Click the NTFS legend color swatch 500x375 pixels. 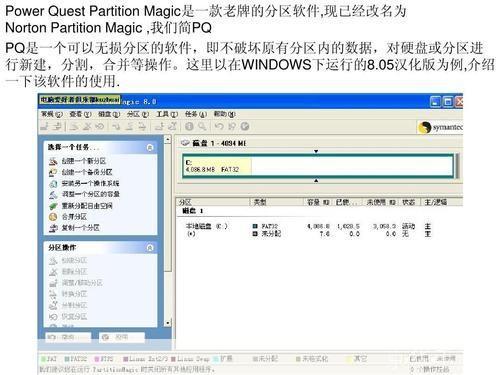tap(97, 359)
